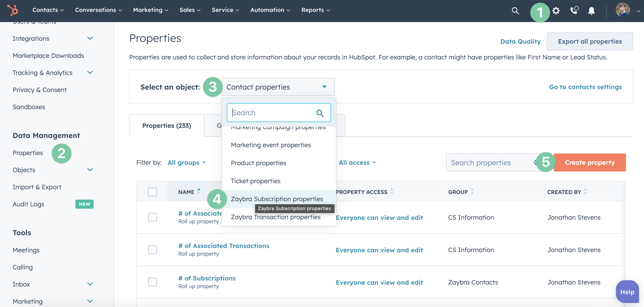This screenshot has height=307, width=644.
Task: Open the account menu chevron next to avatar
Action: pyautogui.click(x=639, y=11)
